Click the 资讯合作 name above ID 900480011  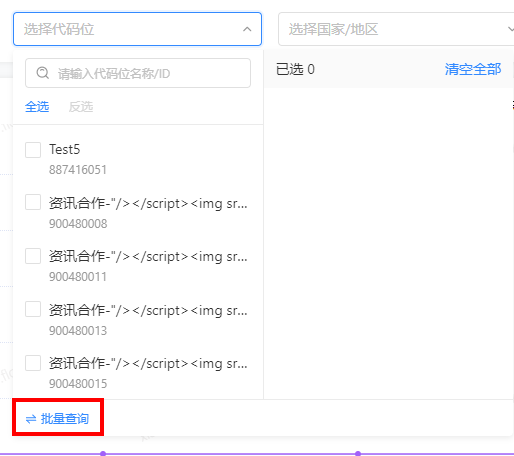click(148, 256)
